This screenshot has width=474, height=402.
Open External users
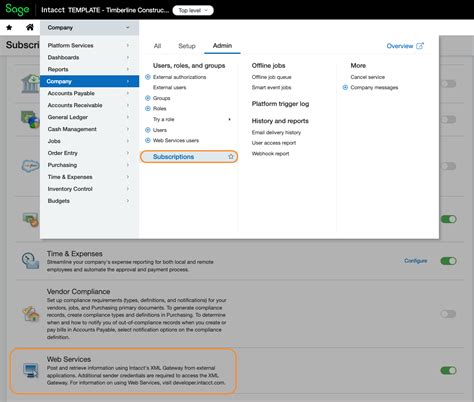click(x=169, y=87)
